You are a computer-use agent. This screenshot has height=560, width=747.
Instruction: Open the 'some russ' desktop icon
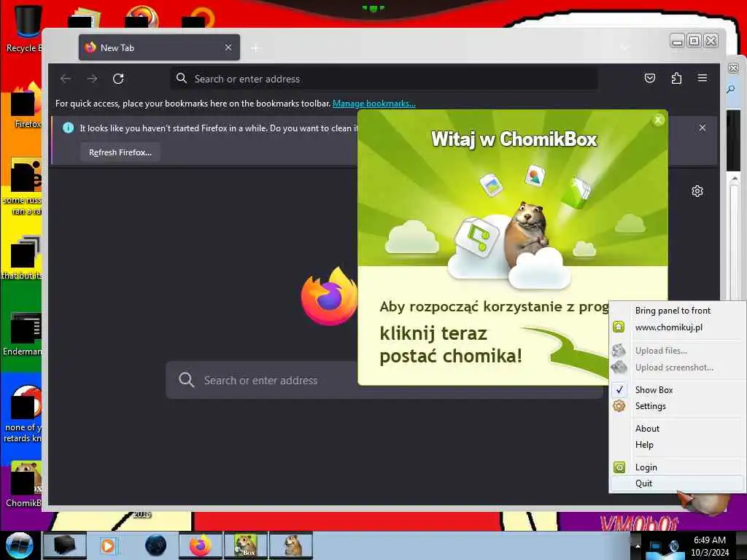(23, 187)
